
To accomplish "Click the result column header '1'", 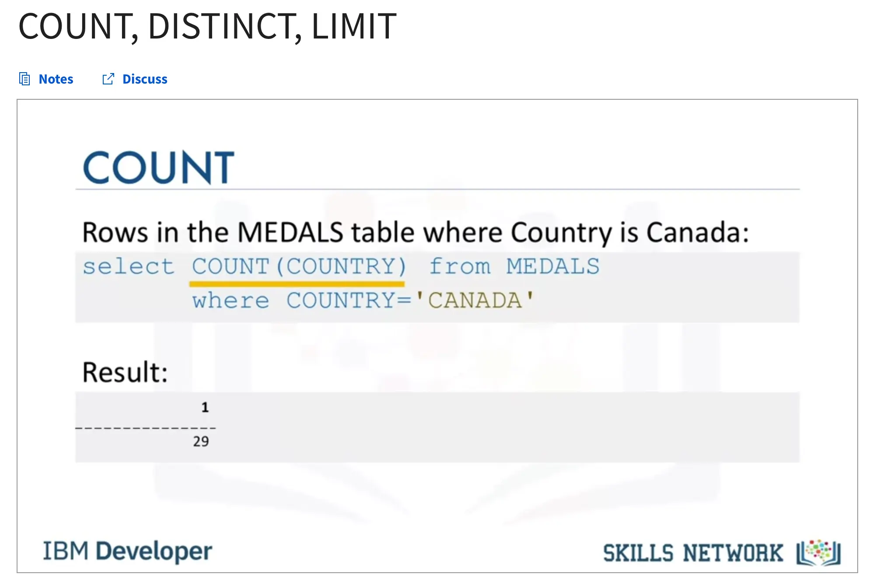I will [x=205, y=407].
